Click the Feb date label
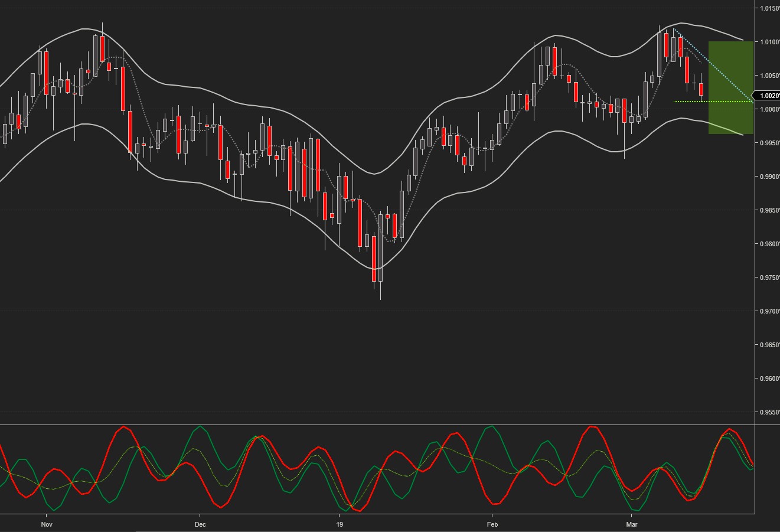The width and height of the screenshot is (780, 532). pyautogui.click(x=492, y=524)
